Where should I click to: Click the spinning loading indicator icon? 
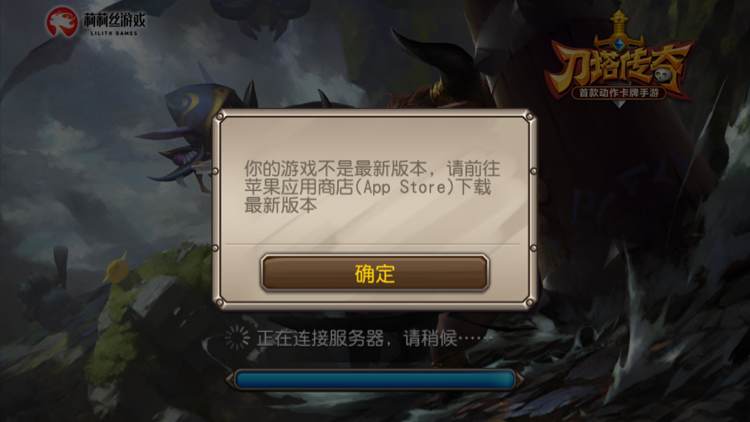click(237, 338)
